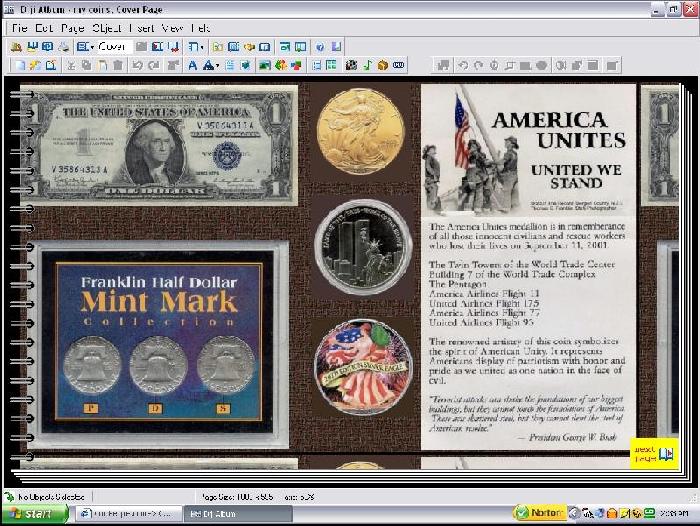The height and width of the screenshot is (526, 700).
Task: Click the yellow next page button
Action: click(654, 453)
